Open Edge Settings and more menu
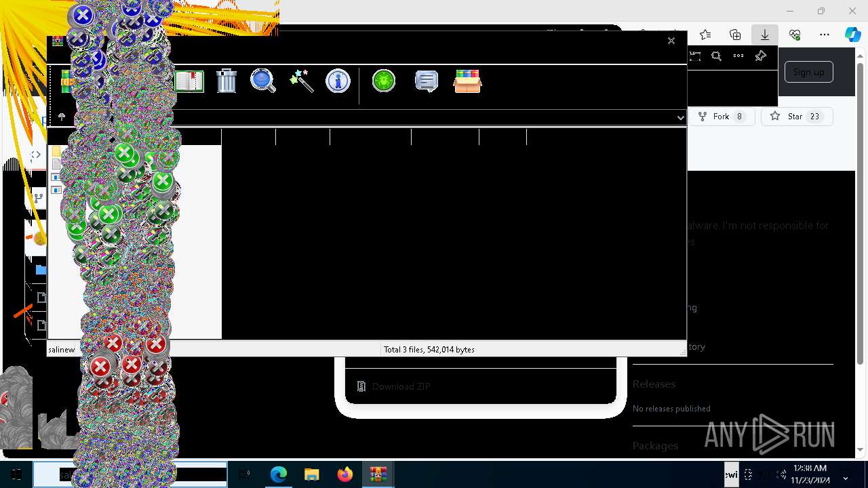The image size is (868, 488). click(x=825, y=35)
